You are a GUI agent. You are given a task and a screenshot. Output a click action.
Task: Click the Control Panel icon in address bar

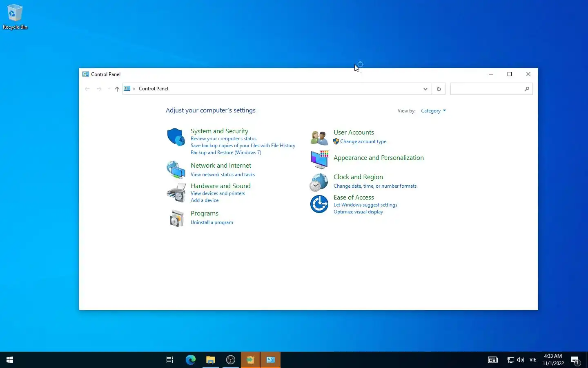click(x=127, y=88)
